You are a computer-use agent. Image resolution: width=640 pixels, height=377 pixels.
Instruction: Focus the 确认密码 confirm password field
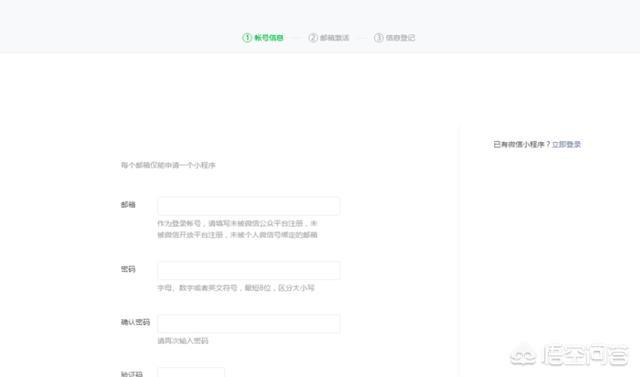pos(249,324)
